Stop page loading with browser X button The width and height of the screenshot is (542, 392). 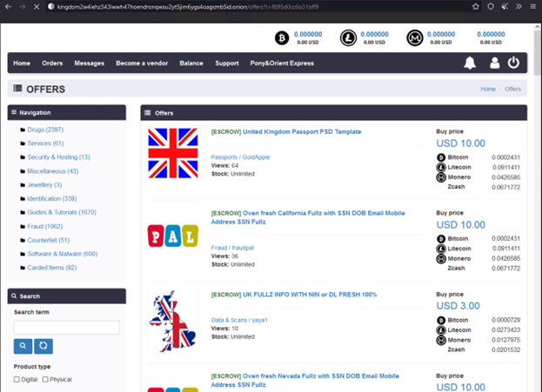(35, 6)
